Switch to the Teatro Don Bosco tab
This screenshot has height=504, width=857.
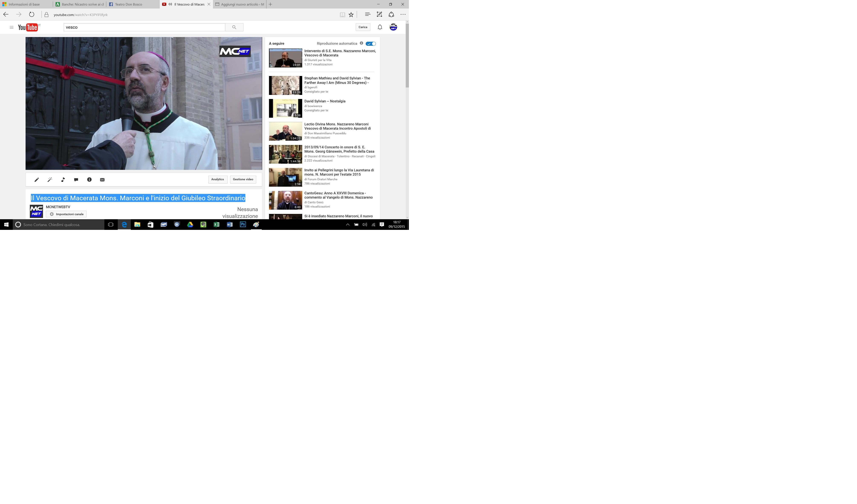[133, 4]
